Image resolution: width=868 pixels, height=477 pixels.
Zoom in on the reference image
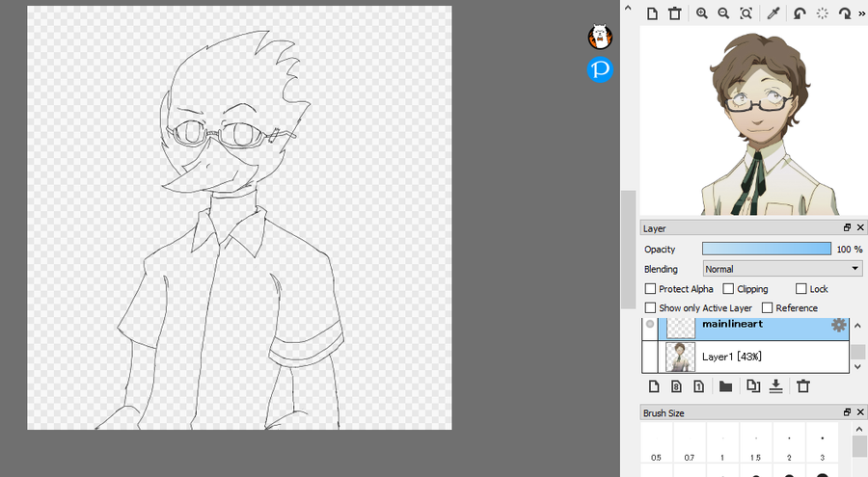701,13
